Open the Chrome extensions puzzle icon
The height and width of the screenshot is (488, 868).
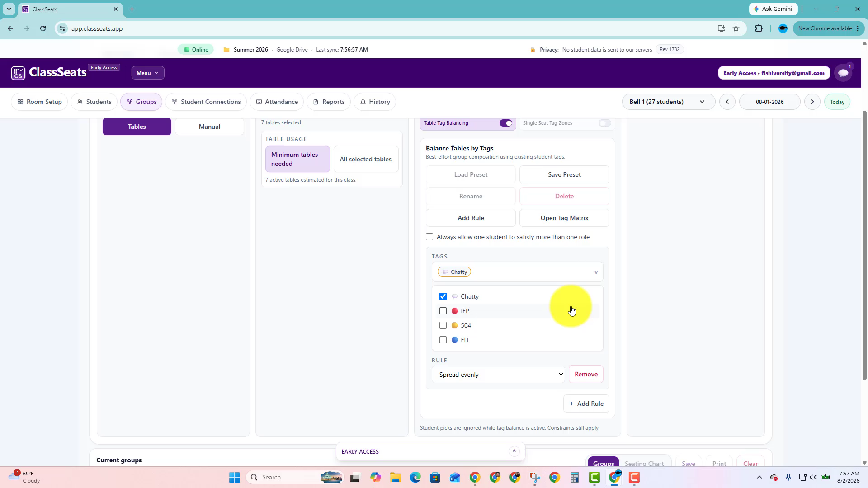[759, 28]
